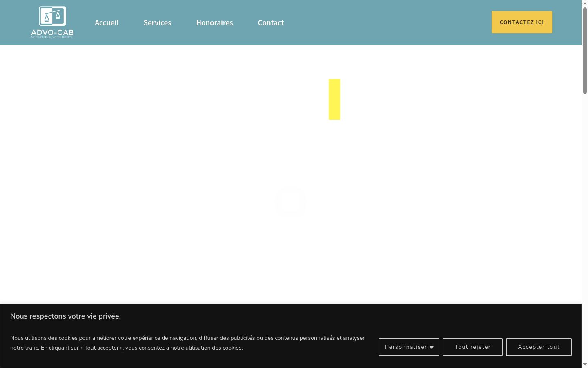
Task: Click the vertical scrollbar thumb
Action: click(585, 50)
